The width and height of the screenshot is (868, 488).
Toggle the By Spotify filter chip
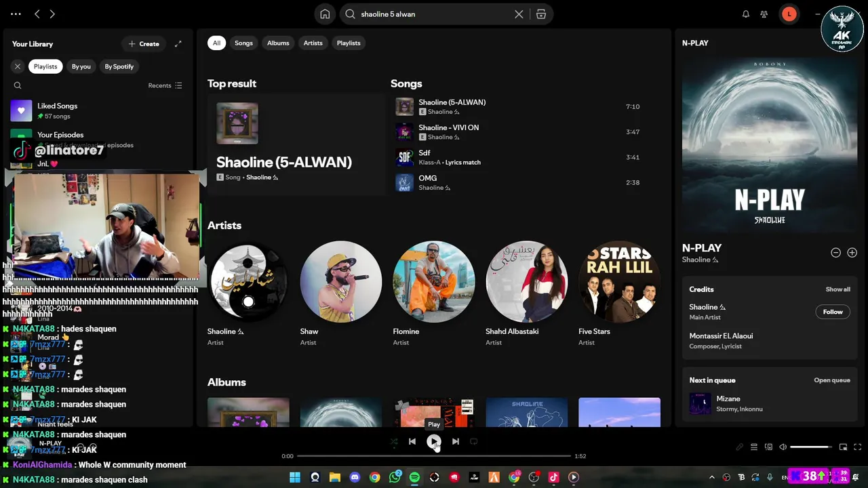coord(119,66)
